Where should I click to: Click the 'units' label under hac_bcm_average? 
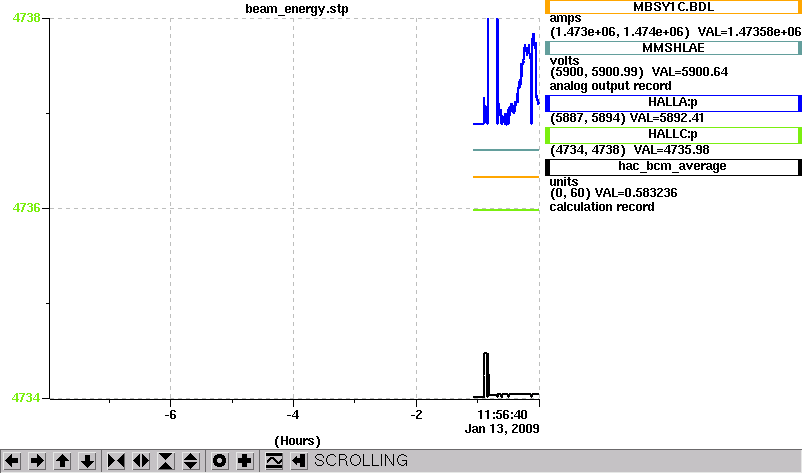[564, 182]
